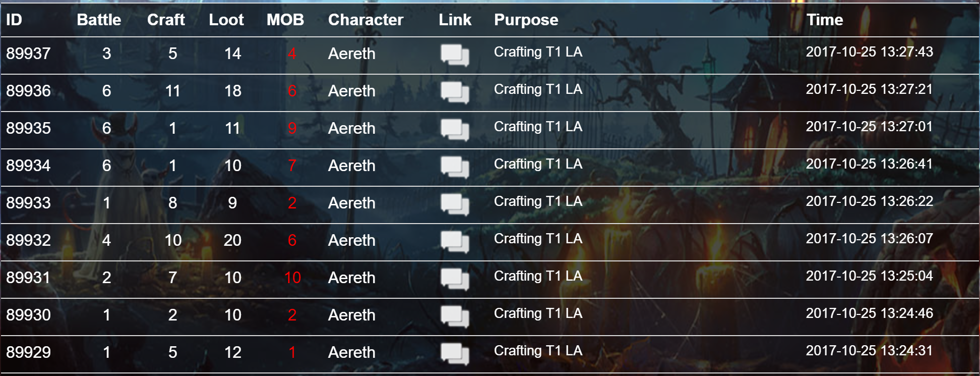Select Crafting T1 LA purpose in row 89933
Screen dimensions: 980x376
[x=538, y=201]
